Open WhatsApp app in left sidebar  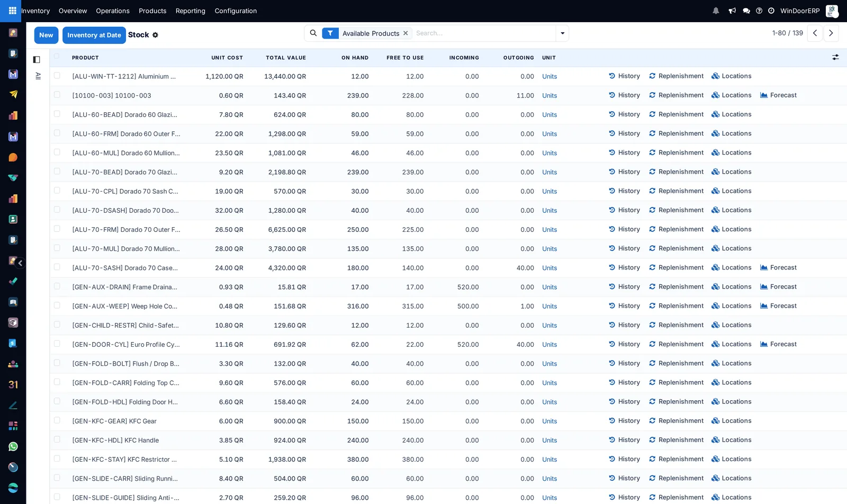tap(13, 447)
